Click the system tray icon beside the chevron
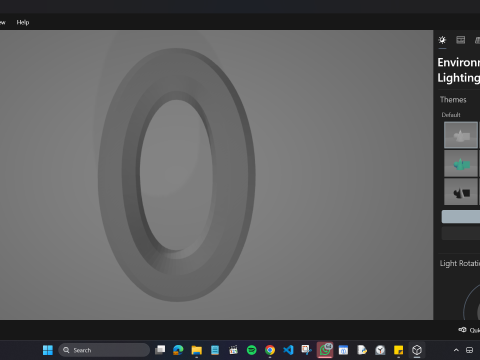 469,350
